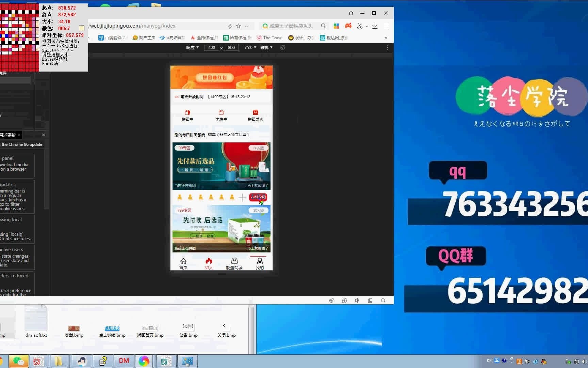Open The Town bookmark
Image resolution: width=588 pixels, height=368 pixels.
click(269, 38)
